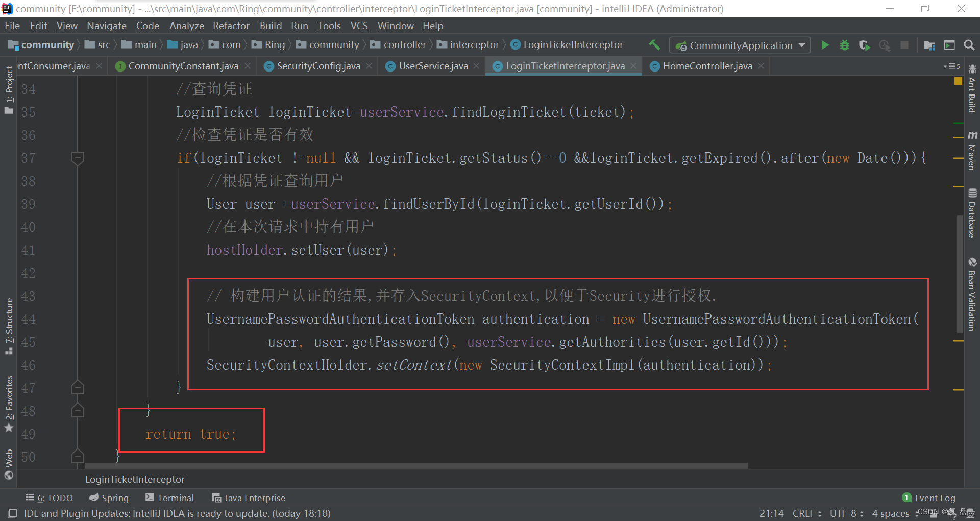Click the stop square icon in the toolbar
The height and width of the screenshot is (521, 980).
coord(904,45)
